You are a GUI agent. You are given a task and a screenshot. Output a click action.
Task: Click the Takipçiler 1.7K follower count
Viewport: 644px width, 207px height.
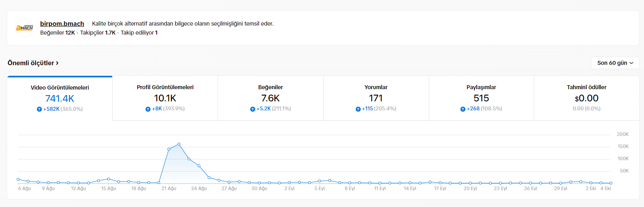(x=98, y=33)
